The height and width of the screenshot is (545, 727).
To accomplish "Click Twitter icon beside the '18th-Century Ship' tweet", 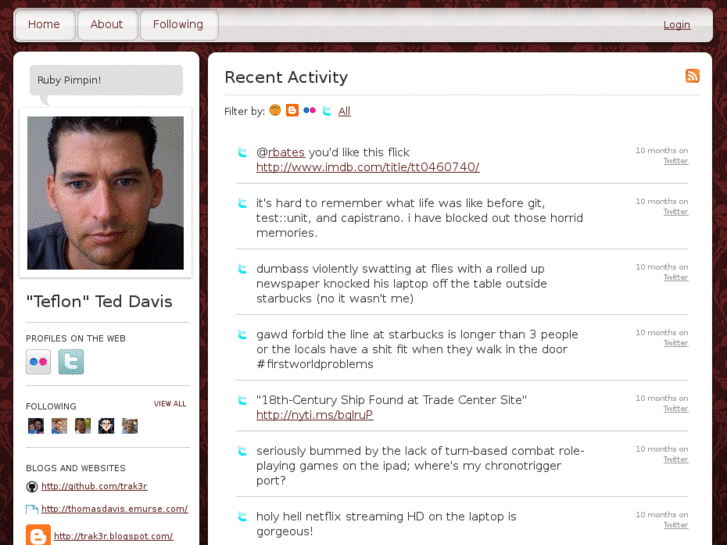I will [x=242, y=400].
